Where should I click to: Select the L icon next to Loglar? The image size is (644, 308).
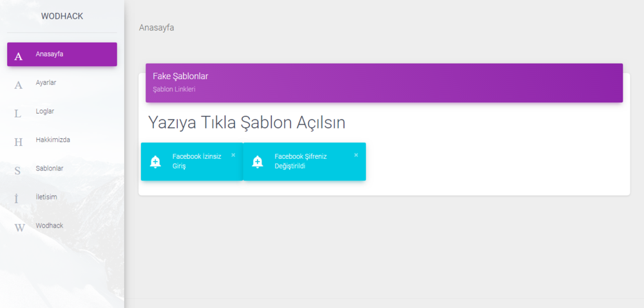point(17,114)
